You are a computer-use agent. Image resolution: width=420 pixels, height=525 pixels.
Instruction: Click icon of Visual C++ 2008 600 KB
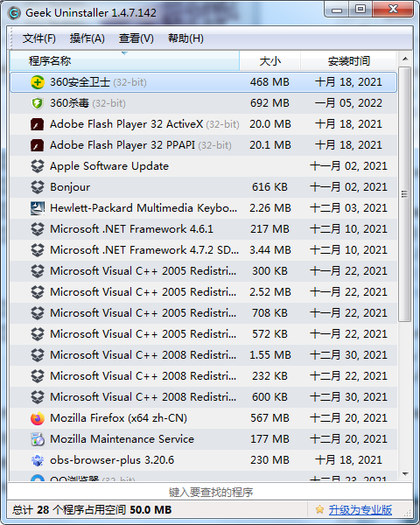point(38,397)
